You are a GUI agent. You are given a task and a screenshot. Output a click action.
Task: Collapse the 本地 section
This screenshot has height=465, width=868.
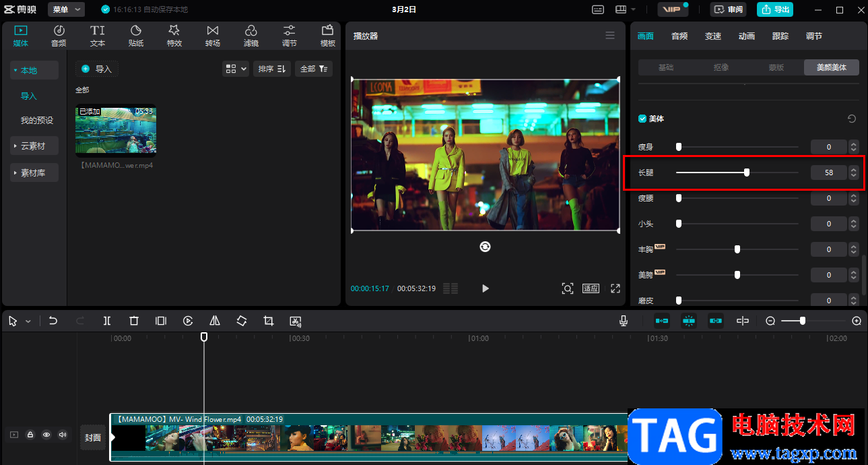tap(34, 70)
